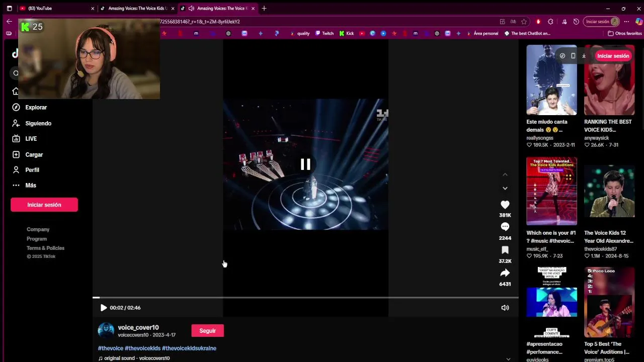Open the '#apresentacao #perfomance' video thumbnail
Viewport: 644px width, 362px height.
[x=551, y=302]
